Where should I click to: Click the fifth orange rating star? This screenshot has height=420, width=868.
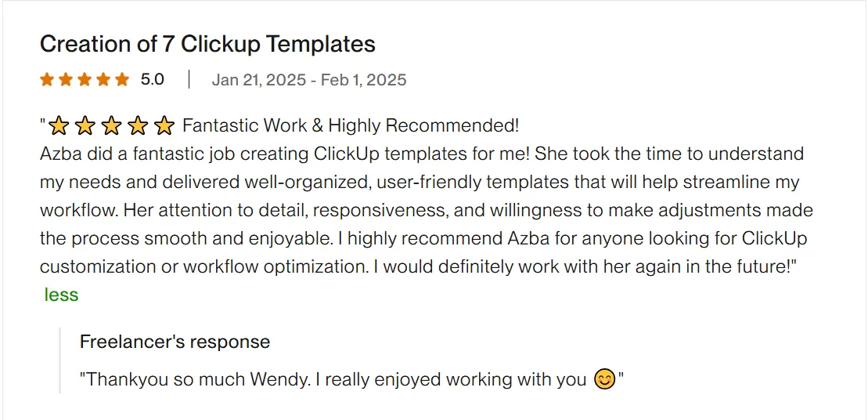pos(122,79)
